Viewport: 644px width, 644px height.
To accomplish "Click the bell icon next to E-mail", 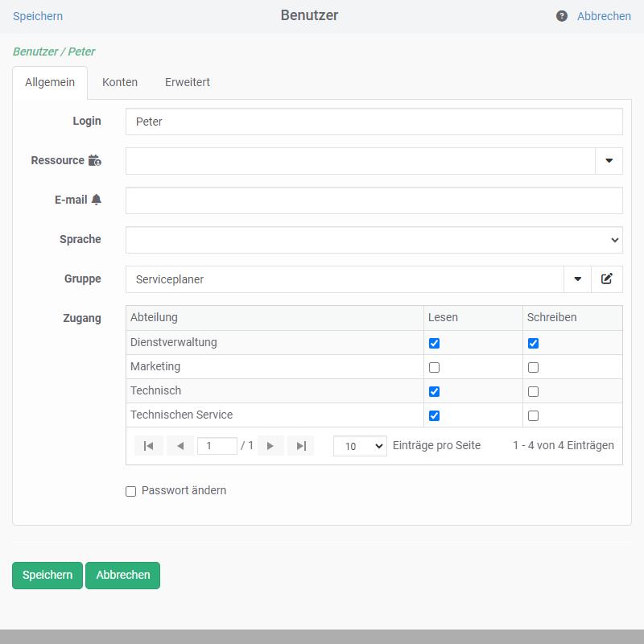I will [x=97, y=200].
